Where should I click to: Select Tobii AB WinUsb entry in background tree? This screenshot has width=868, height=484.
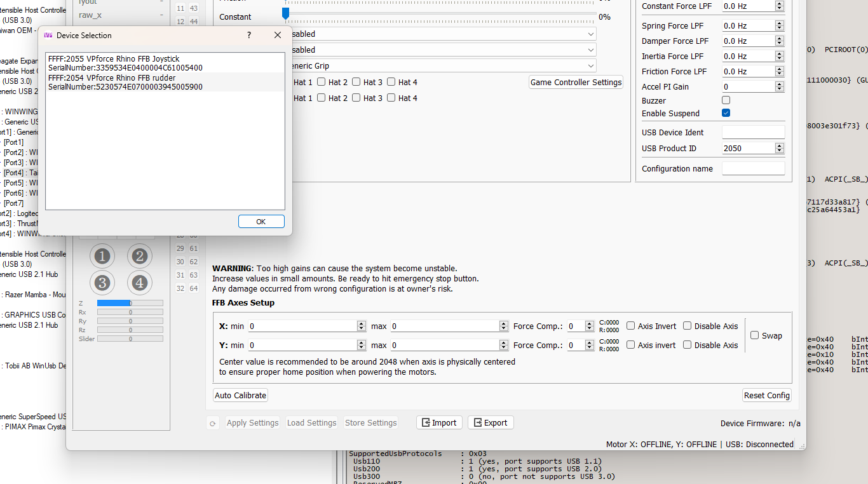coord(34,366)
